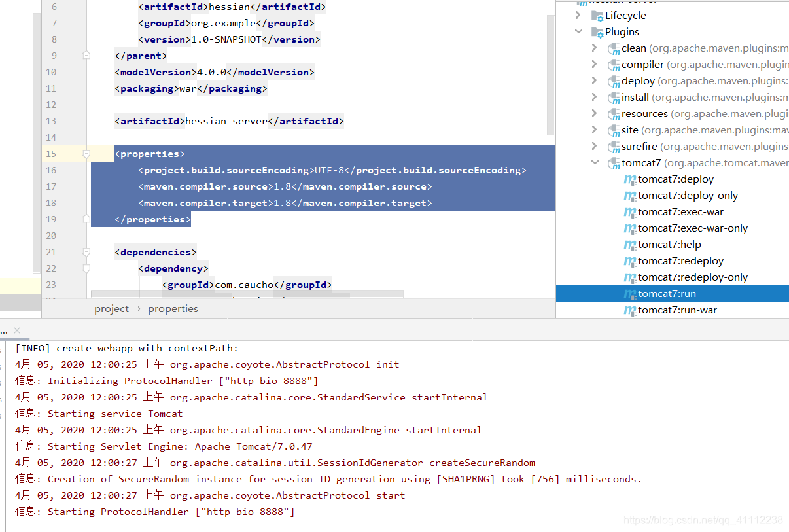Click fold marker at line 9 closing parent tag
The image size is (789, 532).
86,56
